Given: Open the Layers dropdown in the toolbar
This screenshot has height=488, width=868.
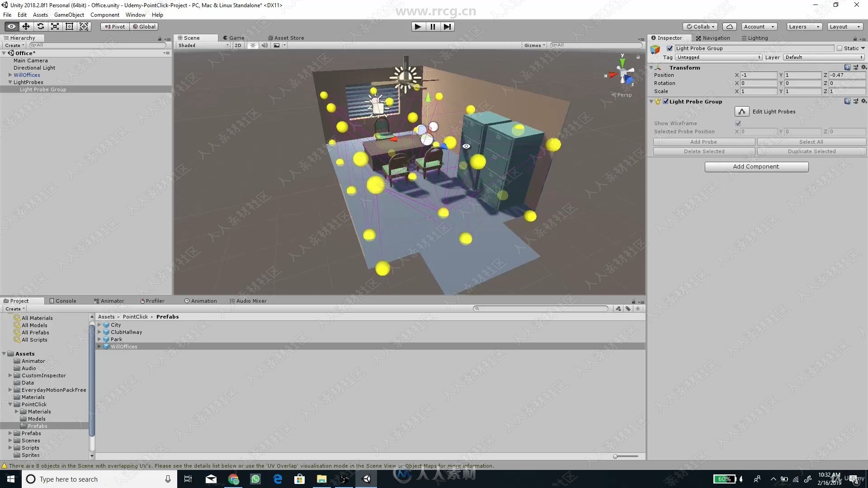Looking at the screenshot, I should click(x=804, y=26).
